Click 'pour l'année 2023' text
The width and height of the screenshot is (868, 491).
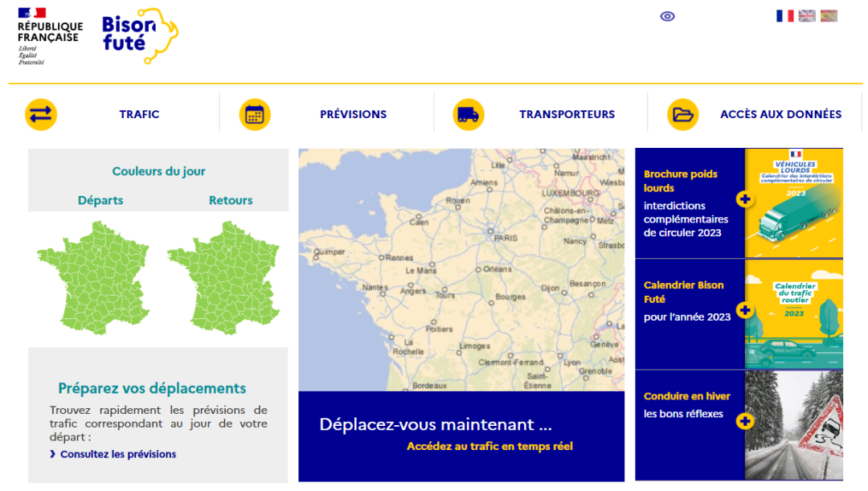click(687, 317)
